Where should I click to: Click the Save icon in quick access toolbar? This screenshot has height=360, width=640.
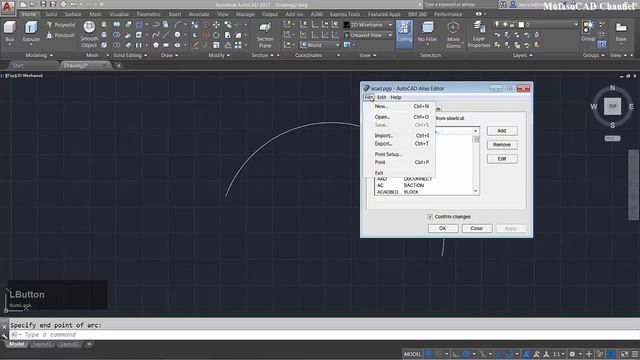click(43, 4)
